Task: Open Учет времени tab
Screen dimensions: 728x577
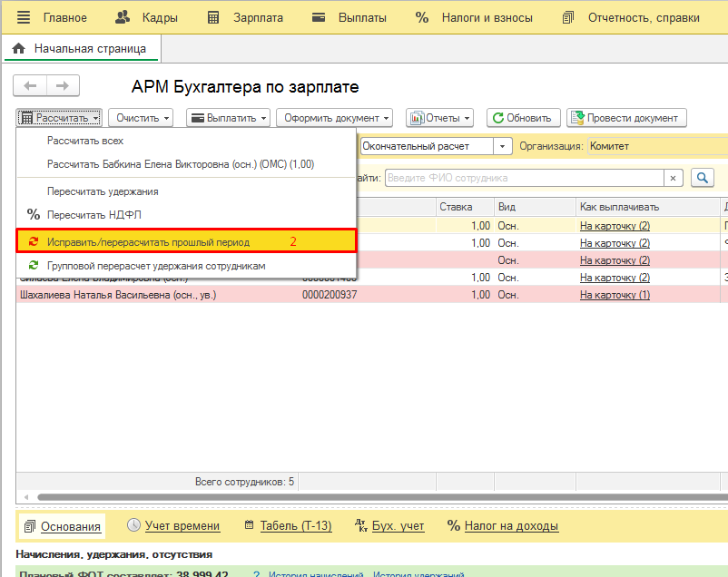Action: (174, 525)
